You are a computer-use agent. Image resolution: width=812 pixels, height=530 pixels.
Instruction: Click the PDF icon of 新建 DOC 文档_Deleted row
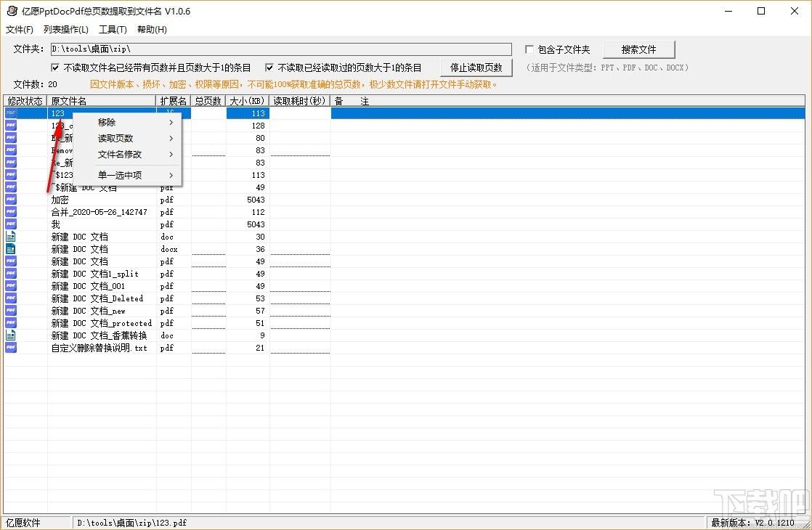pos(11,298)
